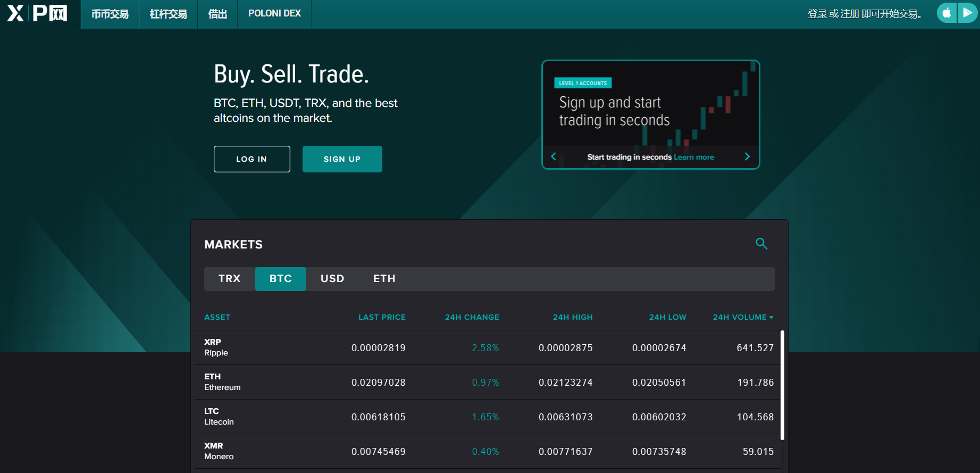
Task: Click the 注册 link
Action: (x=850, y=14)
